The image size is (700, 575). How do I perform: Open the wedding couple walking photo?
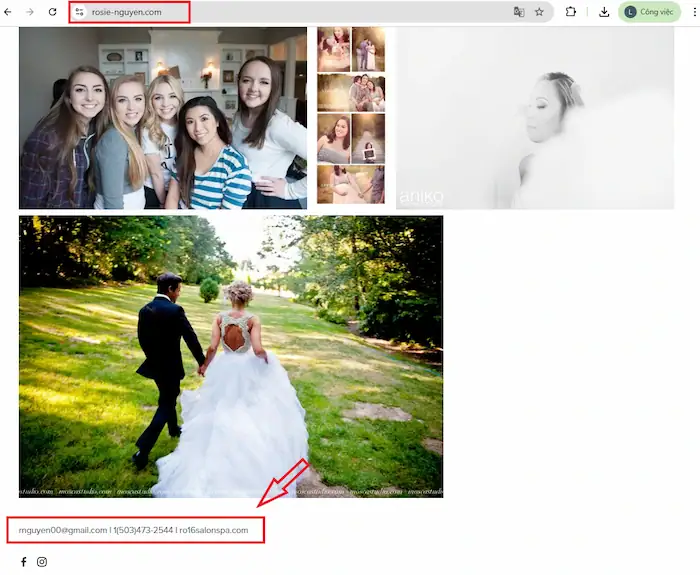click(x=231, y=356)
